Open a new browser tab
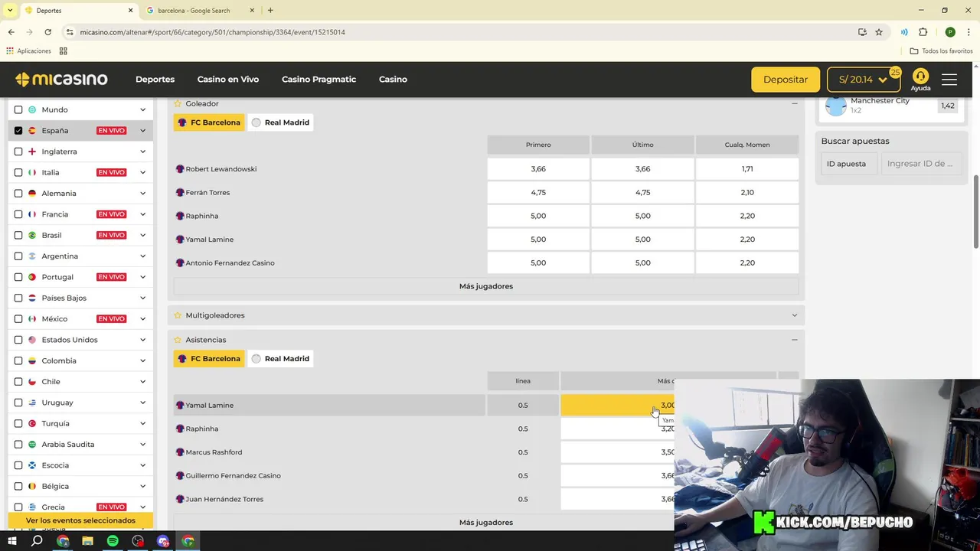980x551 pixels. [x=270, y=11]
